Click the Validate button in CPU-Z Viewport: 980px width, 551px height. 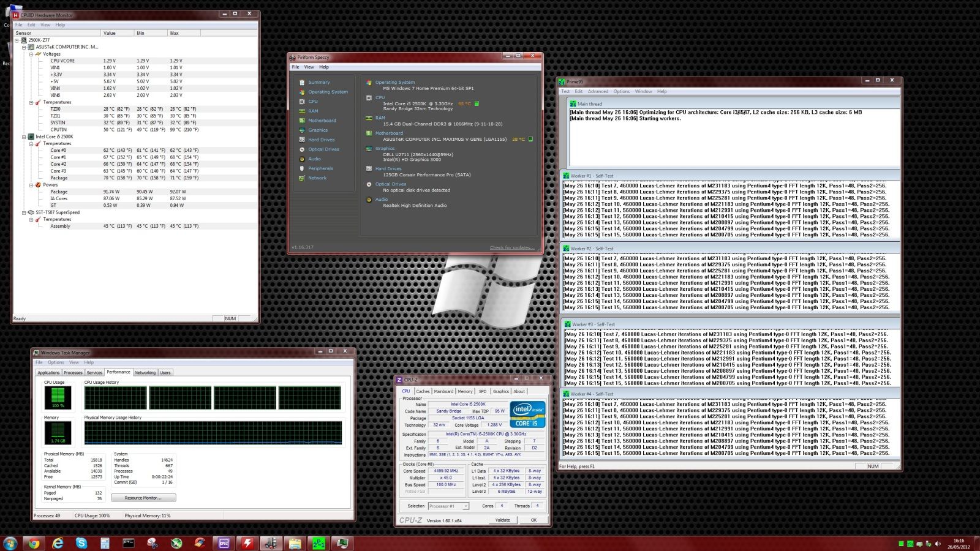(502, 520)
